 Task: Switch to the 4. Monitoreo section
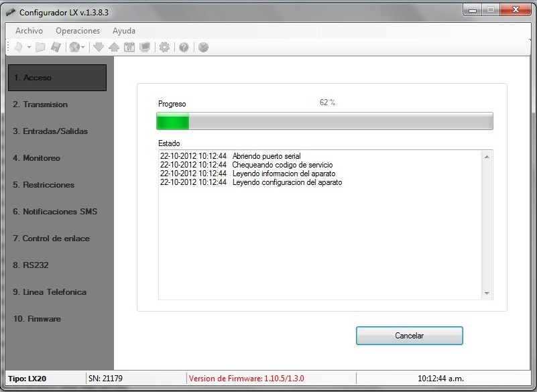point(57,158)
